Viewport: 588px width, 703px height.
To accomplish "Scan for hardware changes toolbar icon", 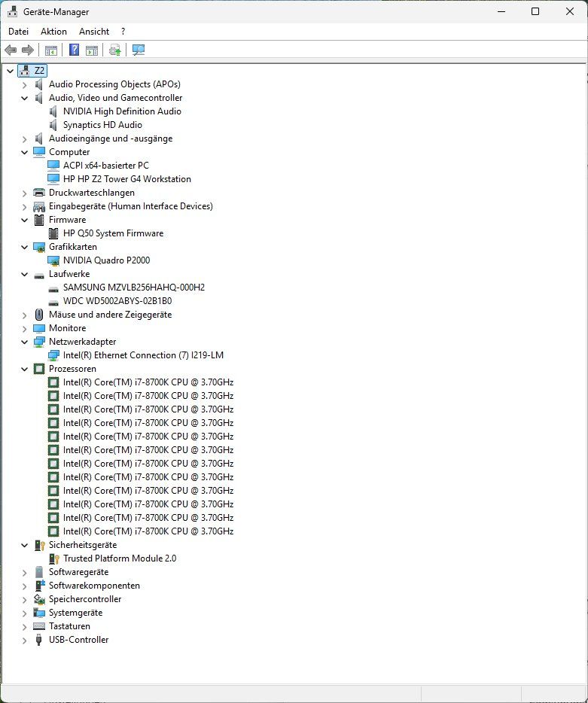I will click(x=138, y=50).
